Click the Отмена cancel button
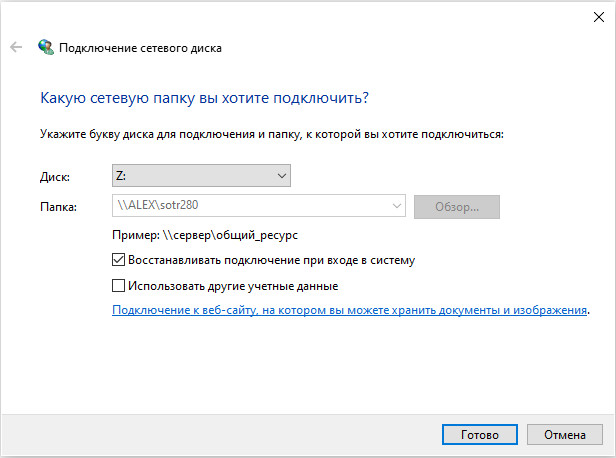Screen dimensions: 616x458 (x=564, y=436)
